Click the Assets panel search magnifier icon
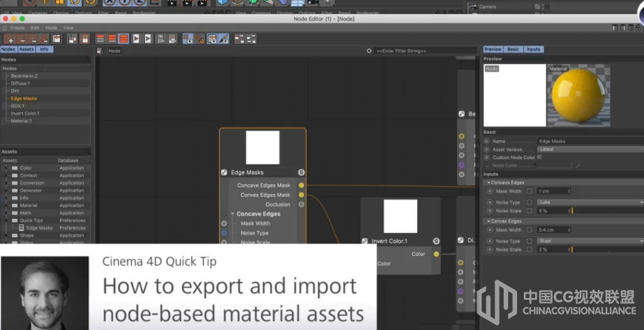 [87, 152]
